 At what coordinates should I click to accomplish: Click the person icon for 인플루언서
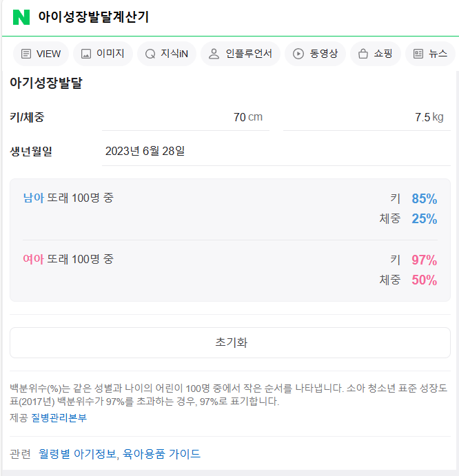click(214, 54)
